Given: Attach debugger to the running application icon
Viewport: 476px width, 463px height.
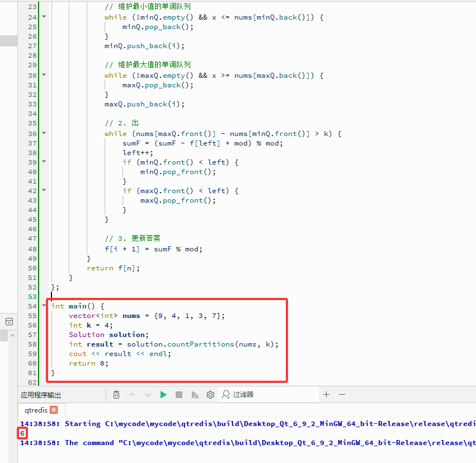Looking at the screenshot, I should click(x=195, y=395).
